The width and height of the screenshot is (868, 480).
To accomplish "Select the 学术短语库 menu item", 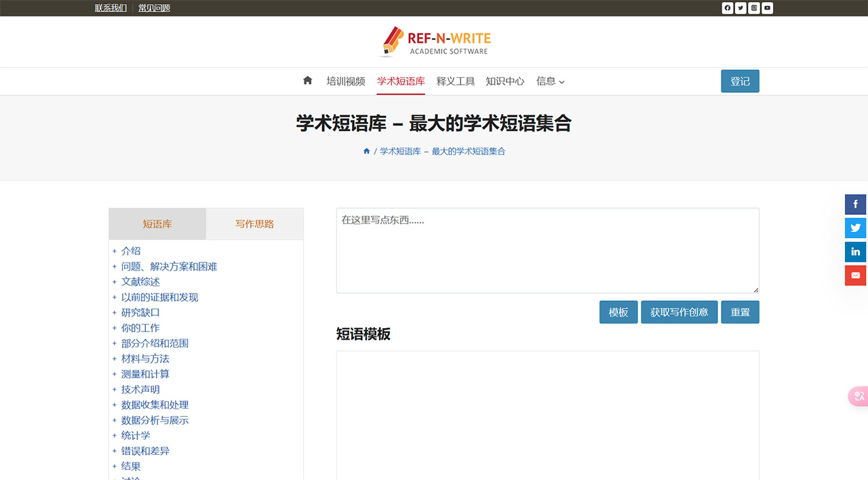I will pos(400,80).
